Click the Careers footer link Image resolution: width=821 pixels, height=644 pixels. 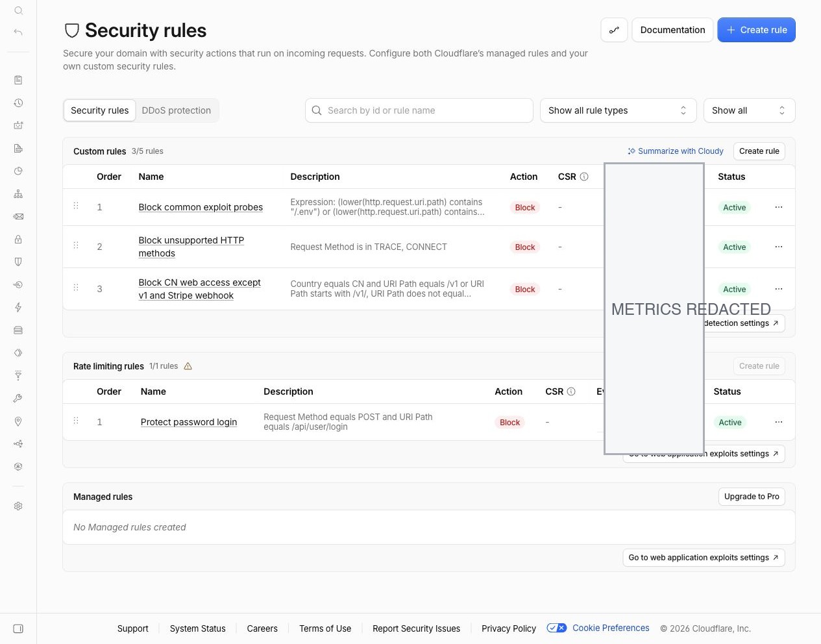click(x=262, y=628)
